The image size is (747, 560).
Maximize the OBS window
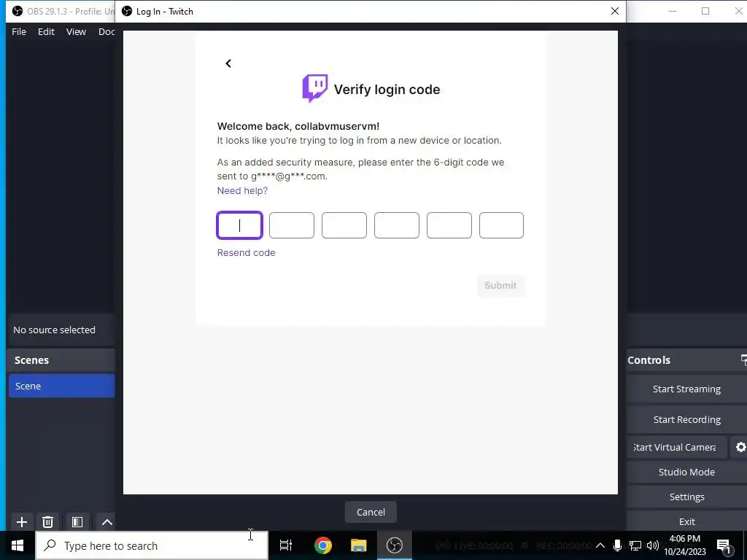(705, 11)
